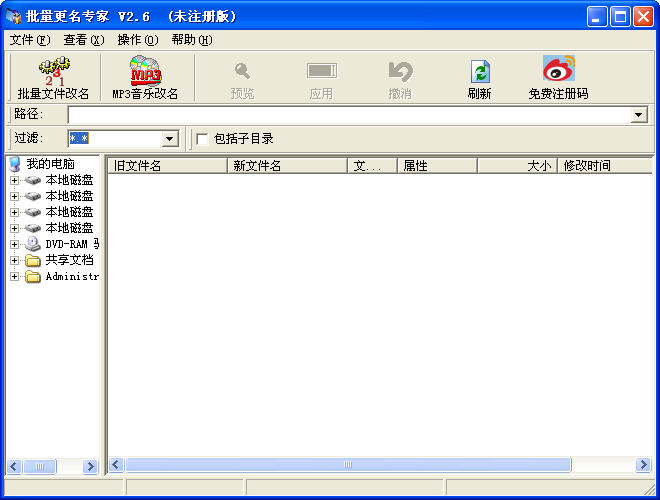Expand the 共享文档 folder node
660x500 pixels.
pos(14,260)
